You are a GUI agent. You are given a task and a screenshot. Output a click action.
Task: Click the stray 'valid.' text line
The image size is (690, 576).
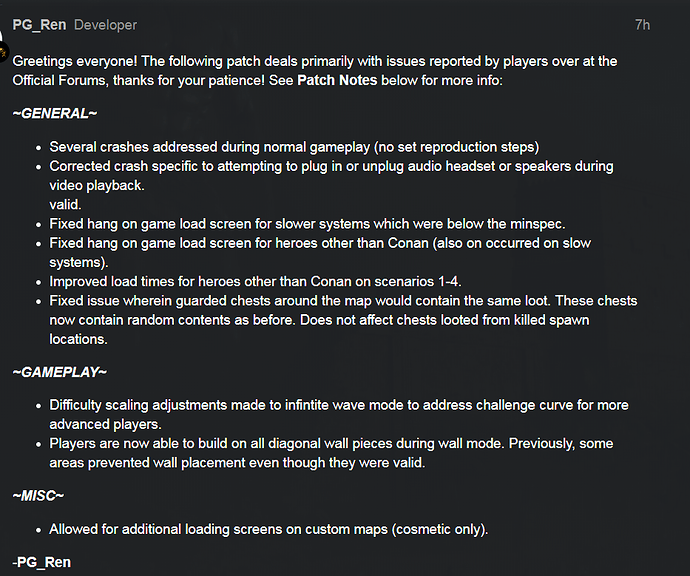tap(65, 205)
